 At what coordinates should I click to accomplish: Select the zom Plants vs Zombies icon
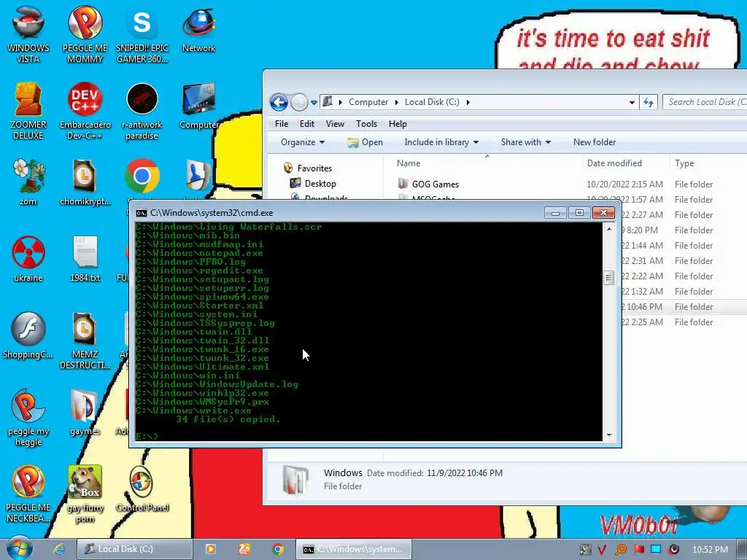click(28, 182)
